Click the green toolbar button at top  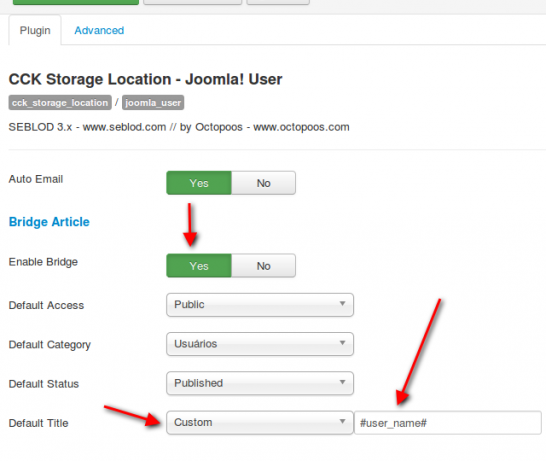point(76,2)
